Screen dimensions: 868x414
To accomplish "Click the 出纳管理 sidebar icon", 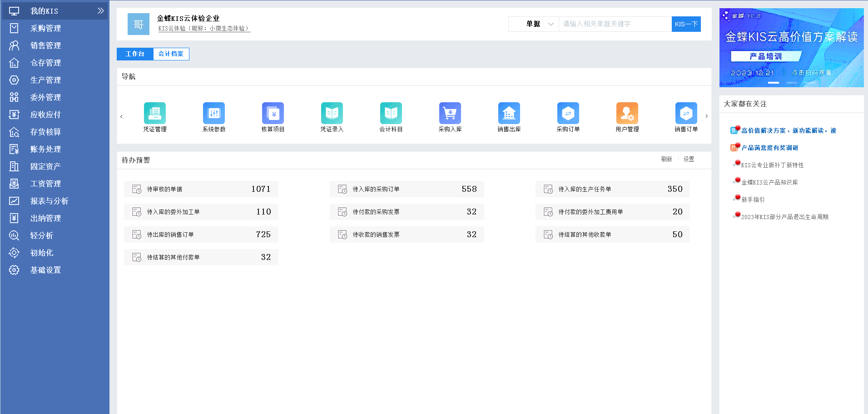I will pyautogui.click(x=14, y=218).
